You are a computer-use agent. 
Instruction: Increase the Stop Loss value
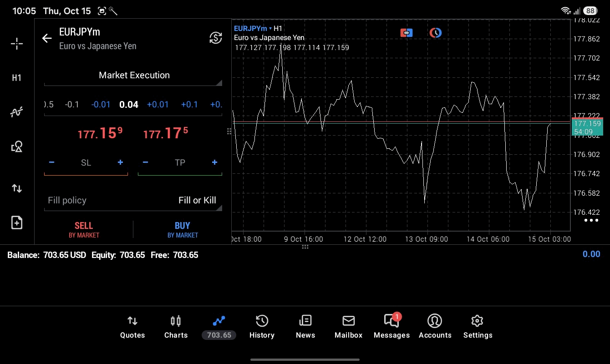pyautogui.click(x=120, y=162)
